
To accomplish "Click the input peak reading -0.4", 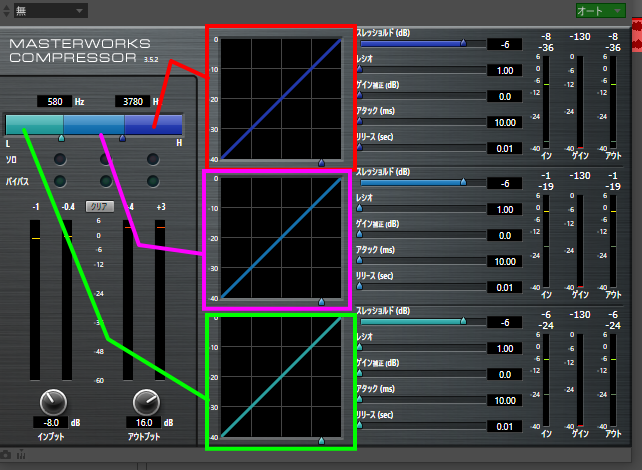I will click(68, 207).
